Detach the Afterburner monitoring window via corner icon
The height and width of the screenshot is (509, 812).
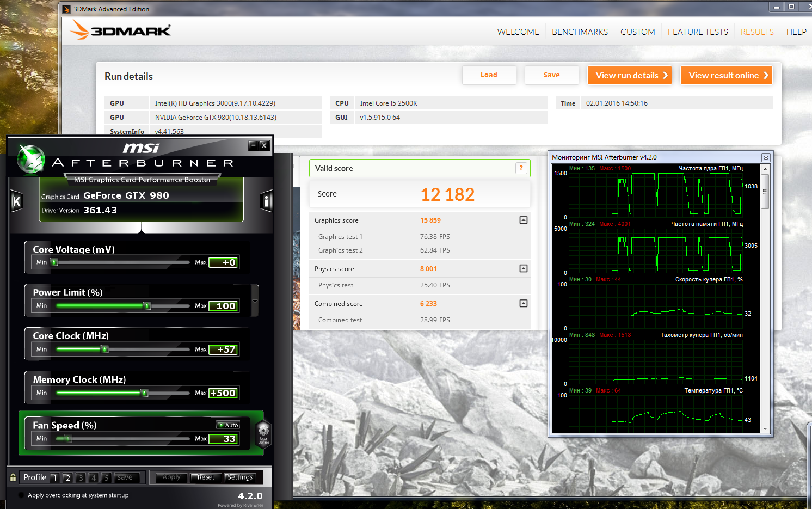pos(765,157)
